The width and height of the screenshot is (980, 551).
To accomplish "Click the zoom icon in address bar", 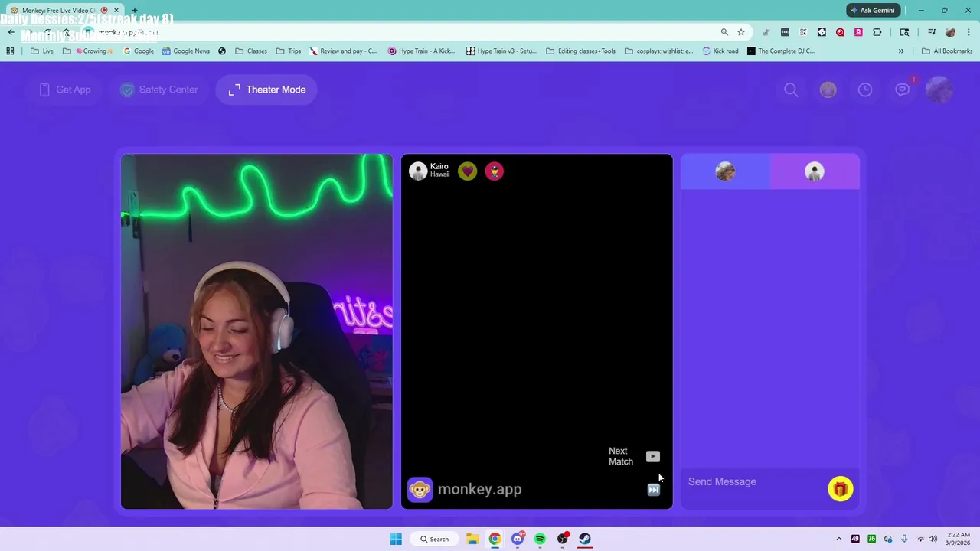I will click(x=724, y=32).
